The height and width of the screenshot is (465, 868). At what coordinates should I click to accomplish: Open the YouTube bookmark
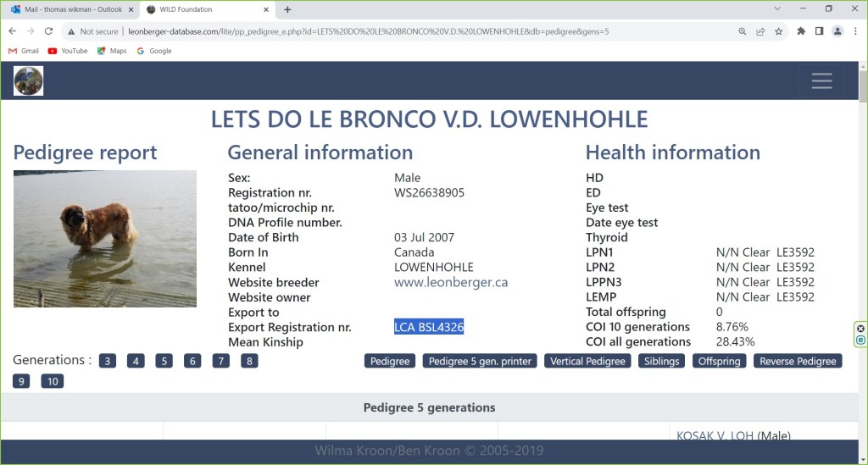coord(68,51)
